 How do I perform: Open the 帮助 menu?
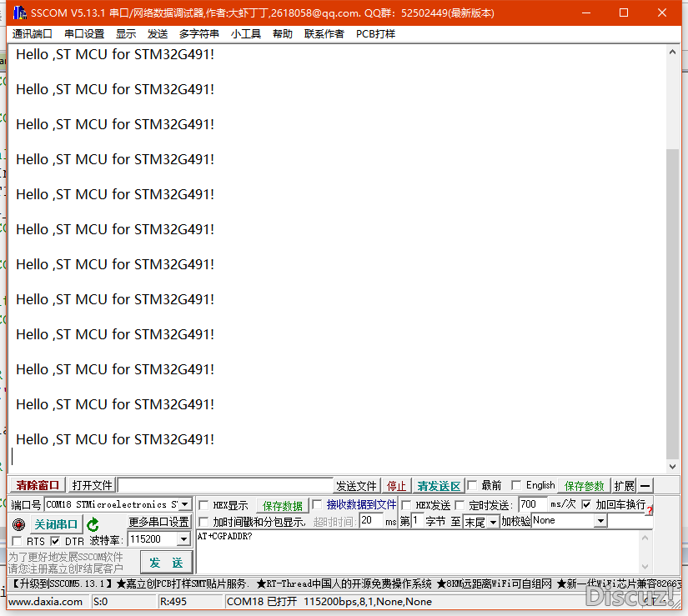coord(282,34)
